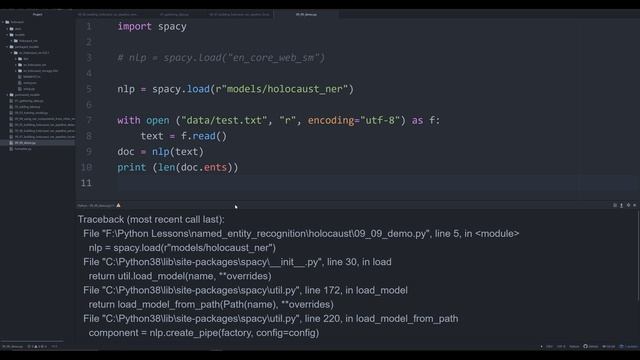The height and width of the screenshot is (360, 640).
Task: Click the string "models/holocaust_ner" in code
Action: click(284, 89)
